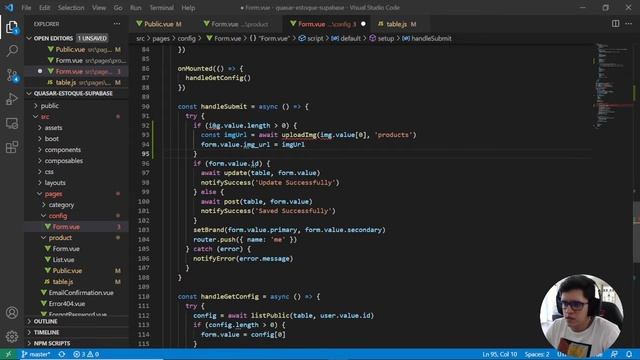Open the Extensions view icon
Screen dimensions: 640x360
[12, 147]
